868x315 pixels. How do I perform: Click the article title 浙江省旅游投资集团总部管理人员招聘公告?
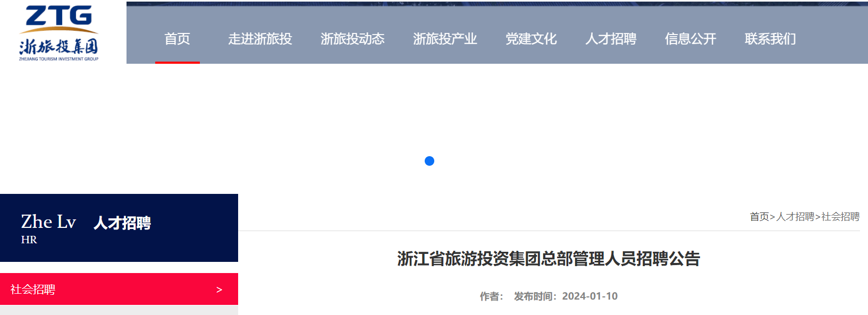click(549, 259)
